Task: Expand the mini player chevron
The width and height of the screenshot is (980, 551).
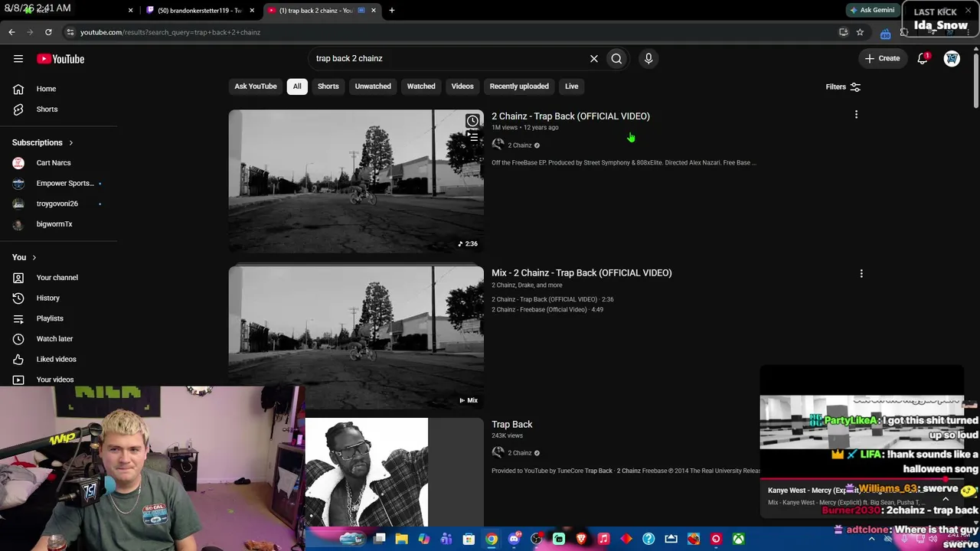Action: tap(946, 499)
